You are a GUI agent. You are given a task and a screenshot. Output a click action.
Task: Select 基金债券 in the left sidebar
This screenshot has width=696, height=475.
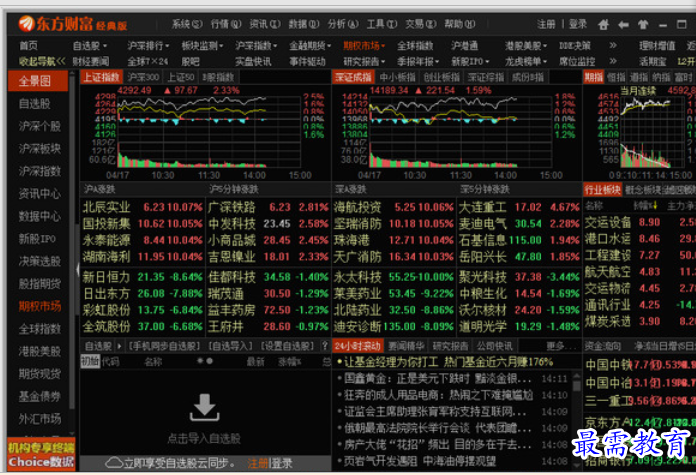coord(40,396)
